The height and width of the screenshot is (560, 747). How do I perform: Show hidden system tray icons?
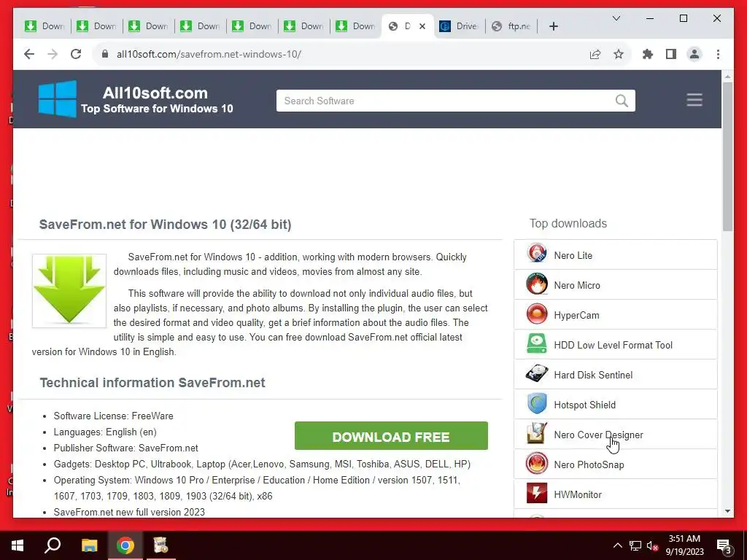(617, 545)
